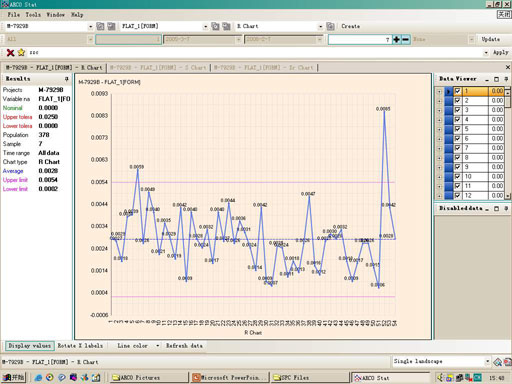This screenshot has height=384, width=512.
Task: Maximize the Data Viewer panel
Action: click(496, 79)
